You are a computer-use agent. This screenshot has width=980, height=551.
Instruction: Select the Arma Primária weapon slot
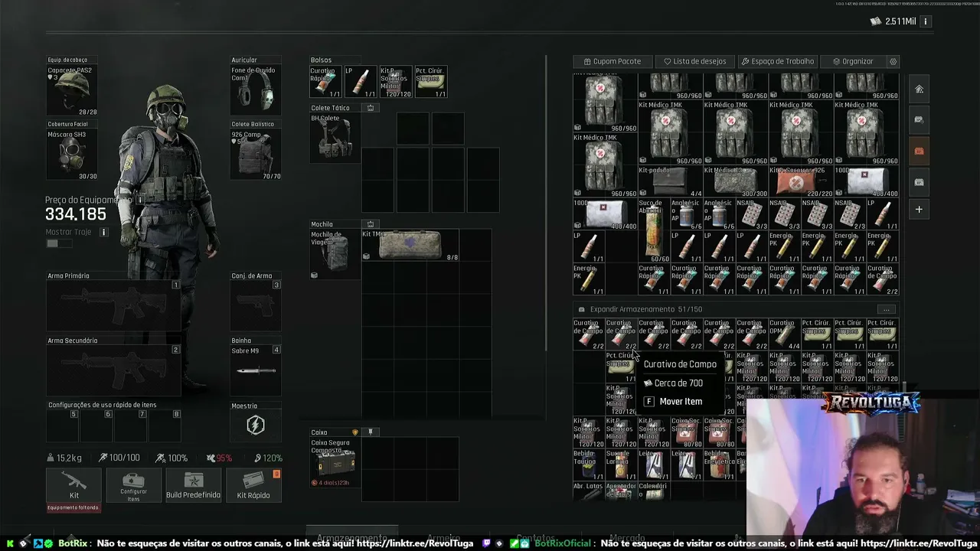pos(113,305)
